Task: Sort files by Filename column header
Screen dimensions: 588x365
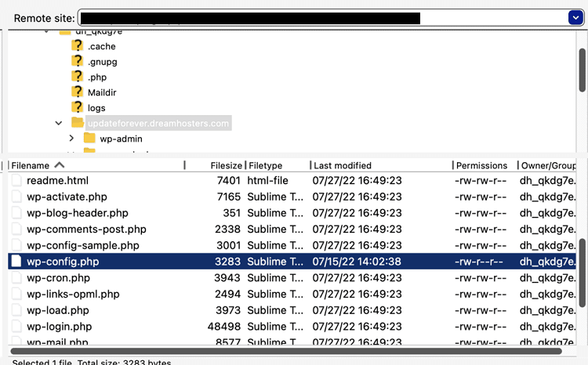Action: (31, 165)
